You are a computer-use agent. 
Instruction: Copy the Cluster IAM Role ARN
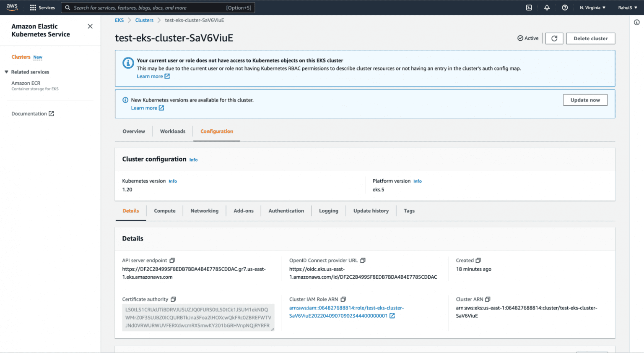point(343,299)
